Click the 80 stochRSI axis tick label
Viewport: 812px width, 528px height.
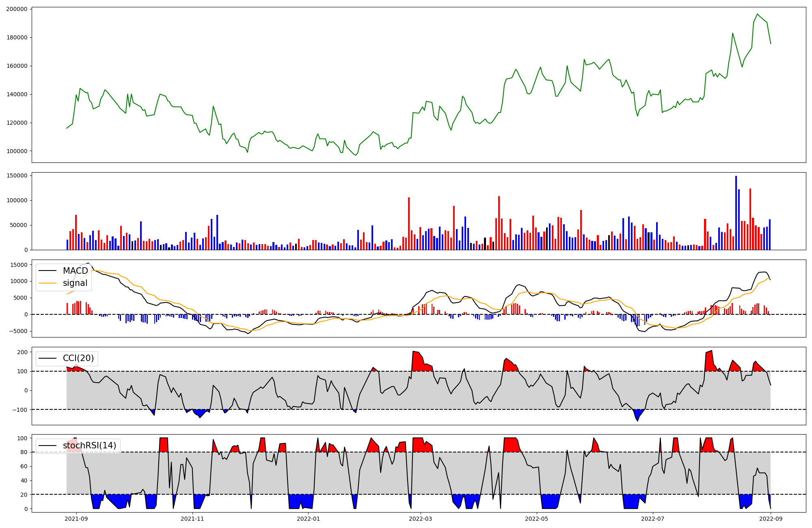pyautogui.click(x=24, y=452)
